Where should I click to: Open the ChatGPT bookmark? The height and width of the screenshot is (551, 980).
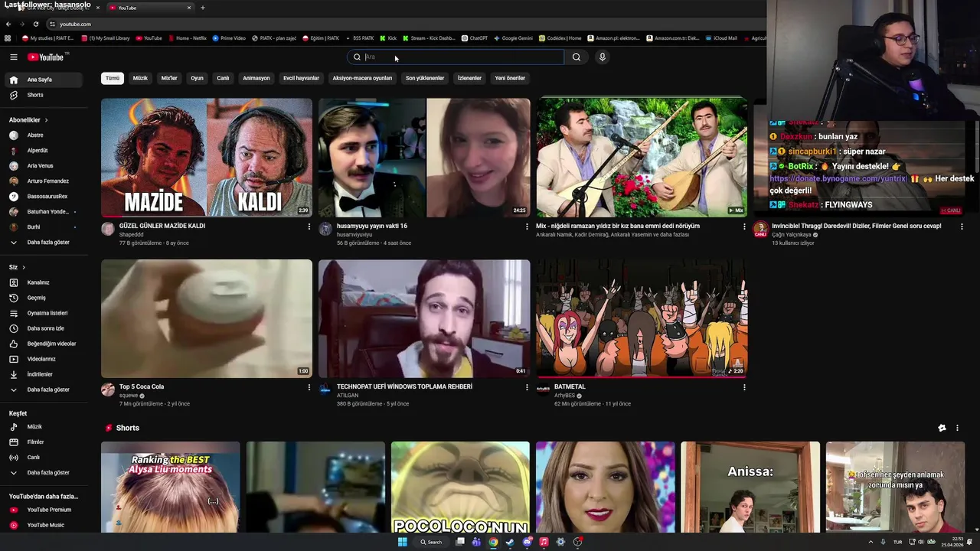pos(474,38)
